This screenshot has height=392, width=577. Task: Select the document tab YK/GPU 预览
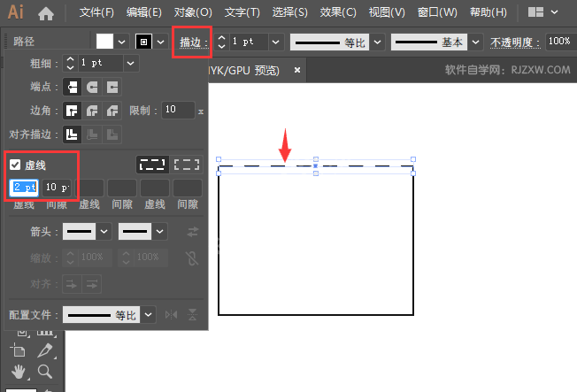[x=244, y=70]
